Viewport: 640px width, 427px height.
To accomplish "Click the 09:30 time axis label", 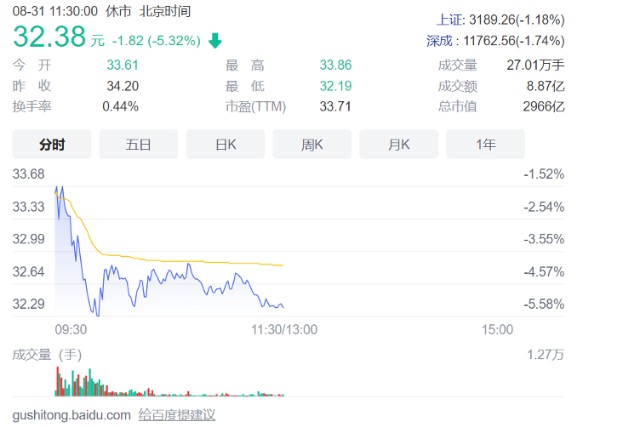I will coord(71,329).
